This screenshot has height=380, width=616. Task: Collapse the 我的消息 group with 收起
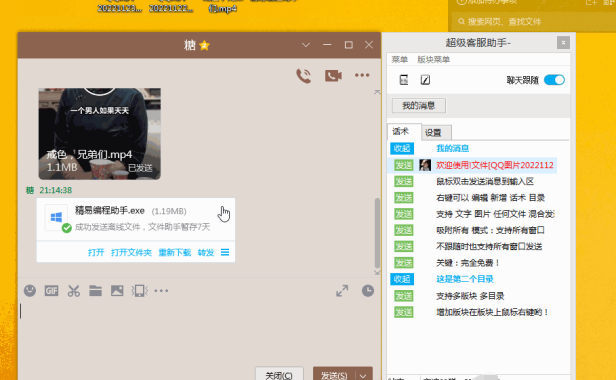click(x=402, y=148)
